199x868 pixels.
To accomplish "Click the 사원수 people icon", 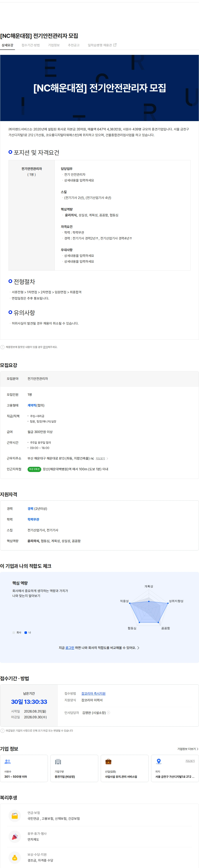I will click(8, 762).
